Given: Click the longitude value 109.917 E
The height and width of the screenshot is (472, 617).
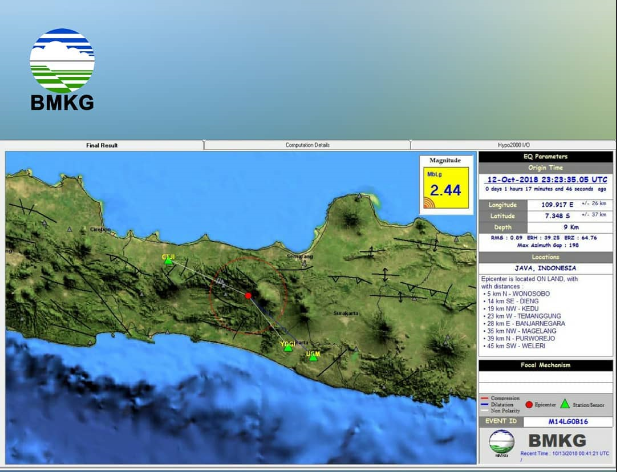Looking at the screenshot, I should (557, 205).
